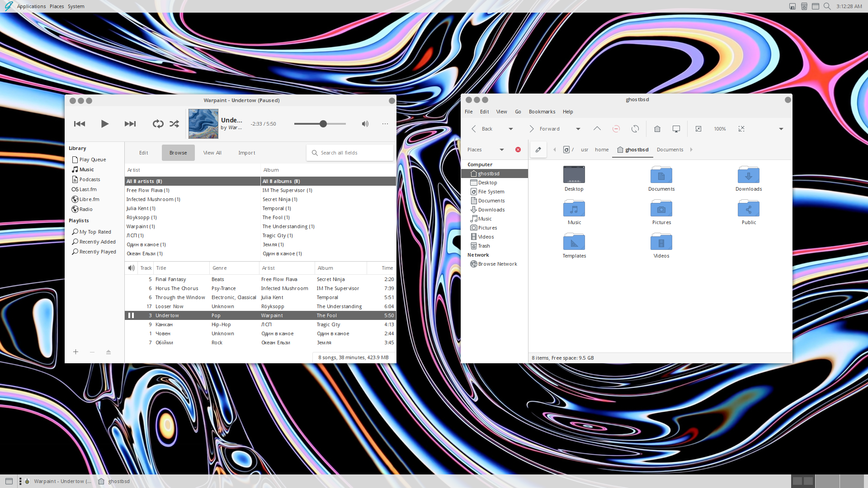This screenshot has width=868, height=488.
Task: Toggle location text entry pencil button
Action: [x=538, y=150]
